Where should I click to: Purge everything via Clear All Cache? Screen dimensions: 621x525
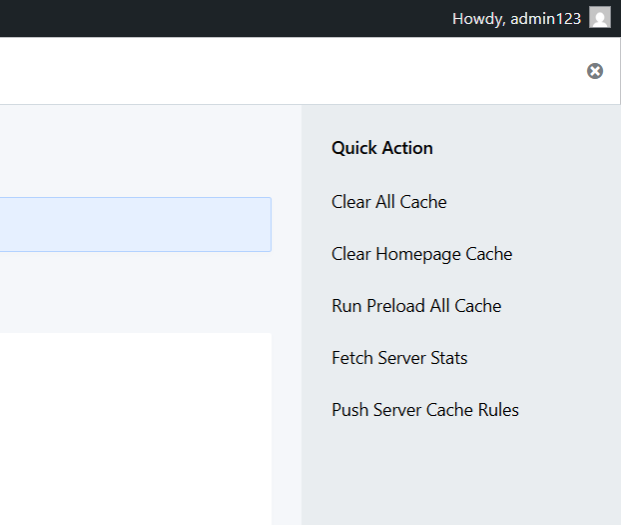389,202
